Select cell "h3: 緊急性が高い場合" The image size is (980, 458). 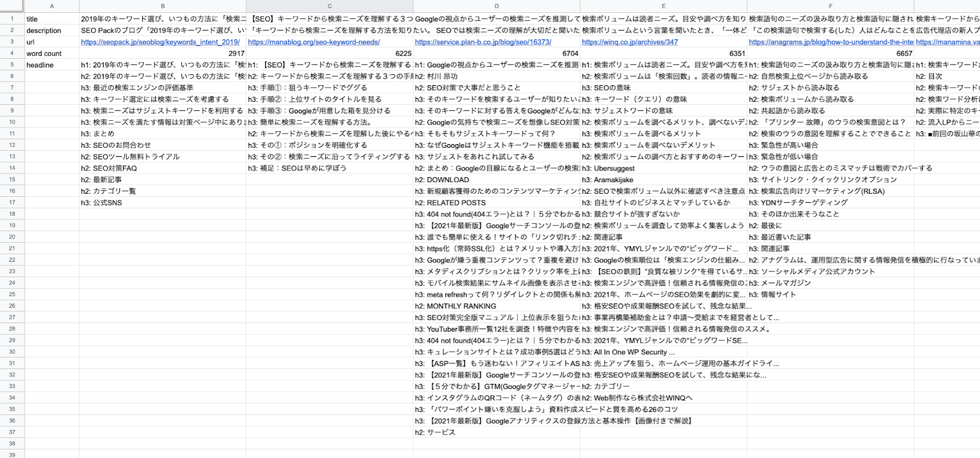pyautogui.click(x=831, y=145)
